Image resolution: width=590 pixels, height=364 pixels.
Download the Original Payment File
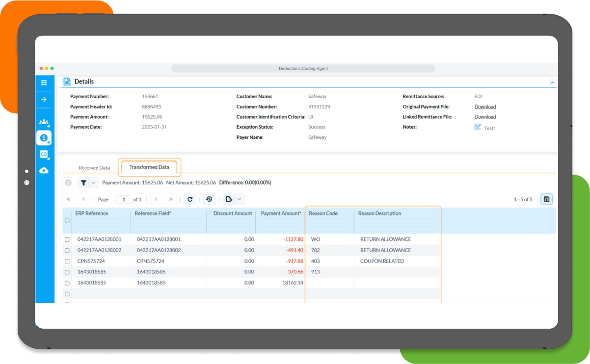(x=485, y=106)
